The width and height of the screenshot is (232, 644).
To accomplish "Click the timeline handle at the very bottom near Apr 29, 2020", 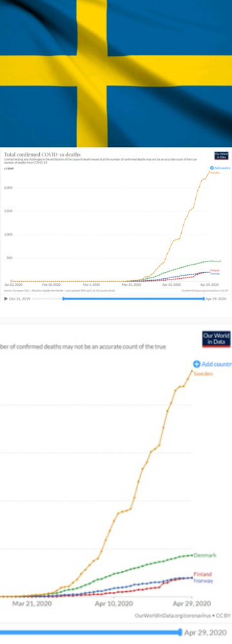I will click(x=181, y=632).
